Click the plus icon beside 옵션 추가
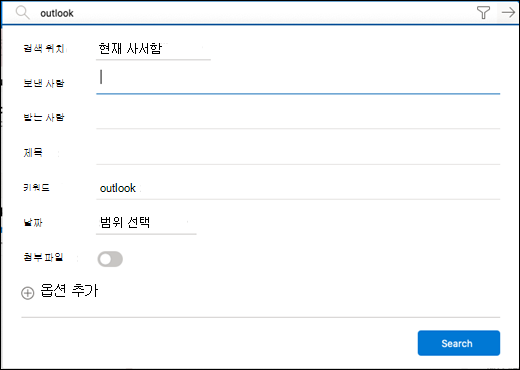Screen dimensions: 520x370 28,293
